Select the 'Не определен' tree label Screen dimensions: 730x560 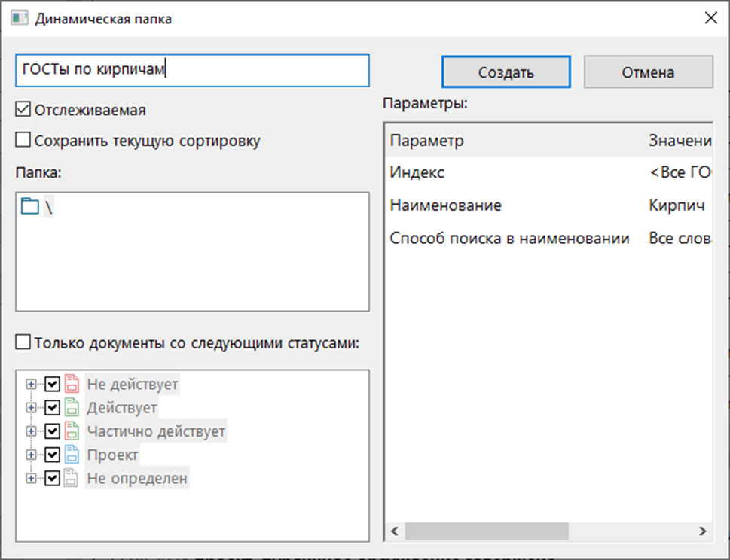tap(137, 478)
